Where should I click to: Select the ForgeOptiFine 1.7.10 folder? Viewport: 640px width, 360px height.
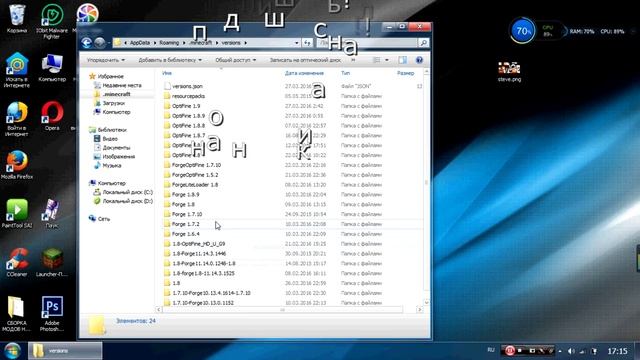(192, 165)
